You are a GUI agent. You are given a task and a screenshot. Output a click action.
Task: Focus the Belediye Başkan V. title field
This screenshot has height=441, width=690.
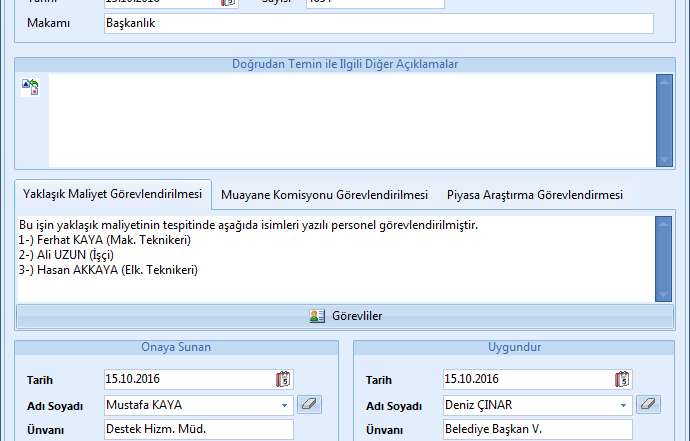coord(537,429)
